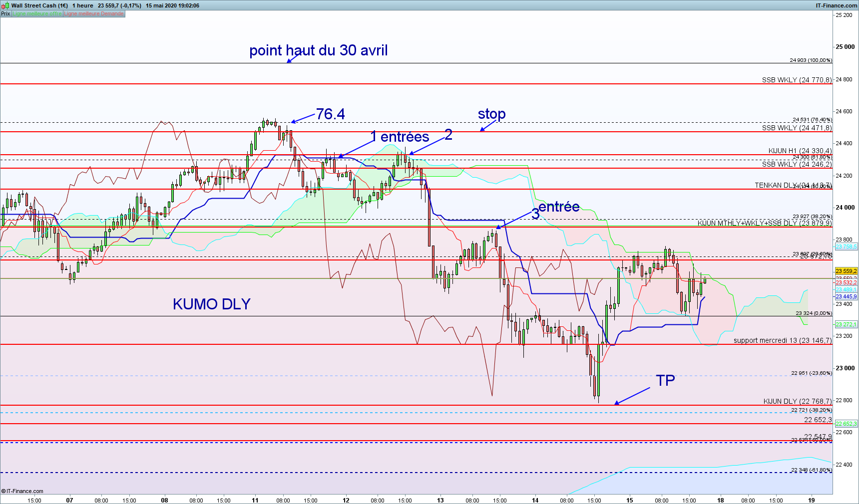Viewport: 859px width, 504px height.
Task: Click the SSB WKLY (24 471,8) level label
Action: 797,128
